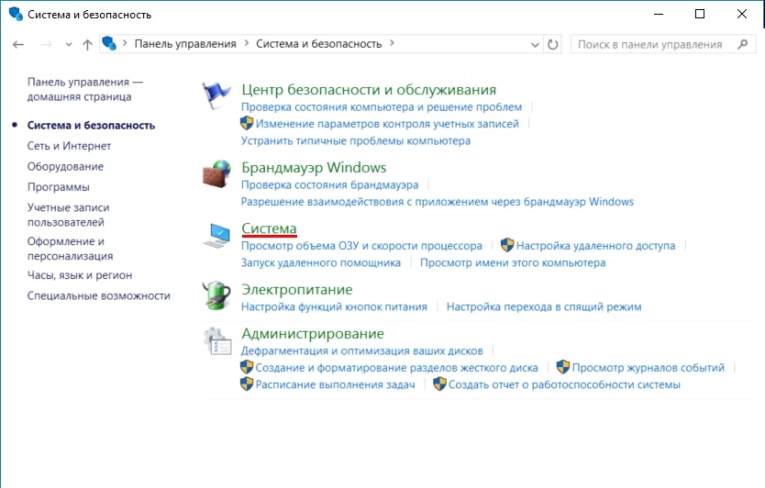This screenshot has width=765, height=488.
Task: Open the 'Система' heading link
Action: tap(269, 228)
